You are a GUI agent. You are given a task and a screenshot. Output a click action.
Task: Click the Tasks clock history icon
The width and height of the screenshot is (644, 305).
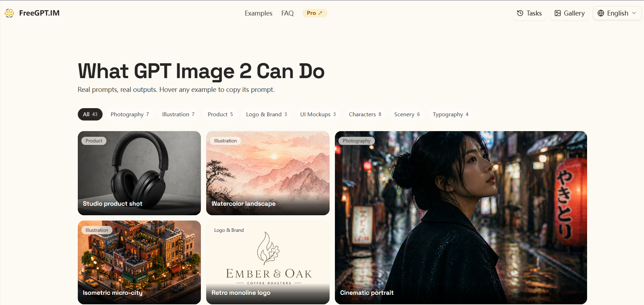(520, 13)
